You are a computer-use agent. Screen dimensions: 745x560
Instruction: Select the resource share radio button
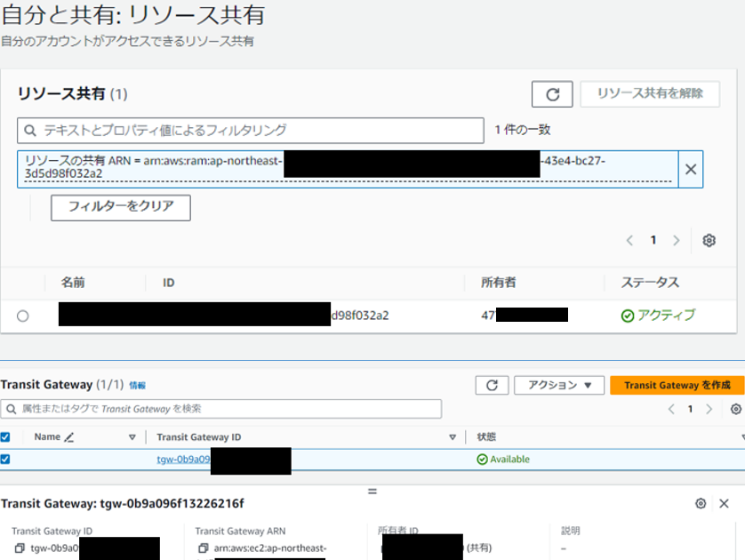pos(22,316)
